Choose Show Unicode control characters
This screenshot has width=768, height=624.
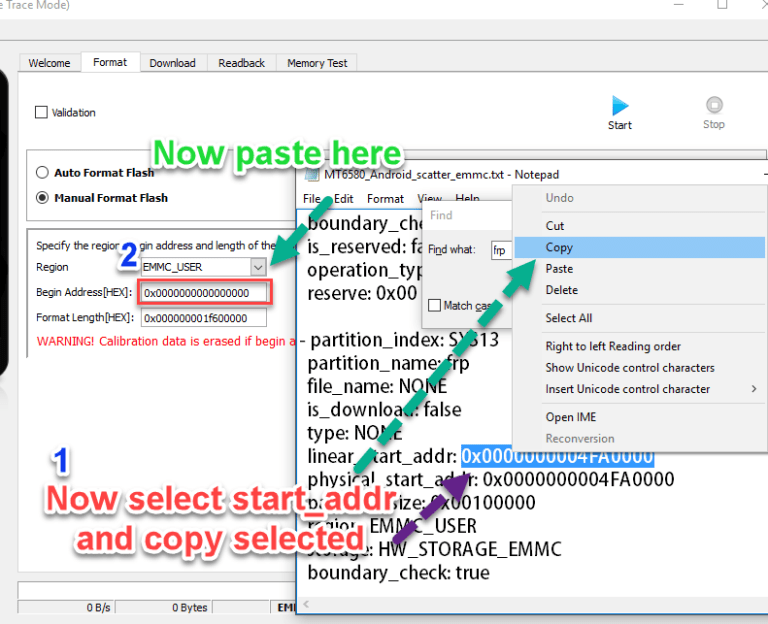639,368
